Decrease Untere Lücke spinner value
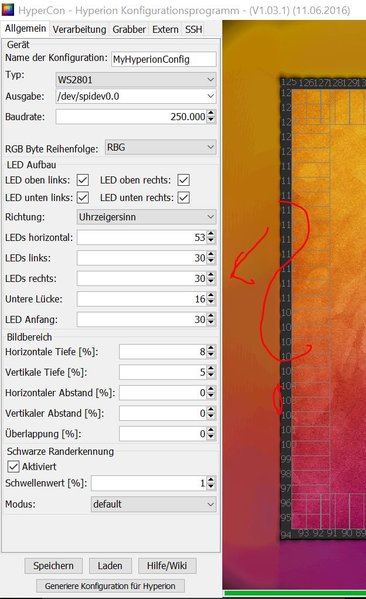The image size is (366, 599). click(x=211, y=303)
